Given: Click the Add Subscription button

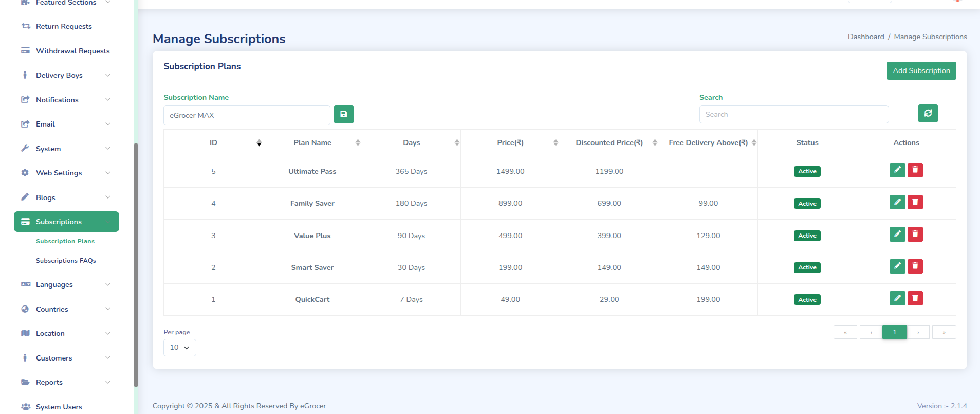Looking at the screenshot, I should tap(921, 70).
